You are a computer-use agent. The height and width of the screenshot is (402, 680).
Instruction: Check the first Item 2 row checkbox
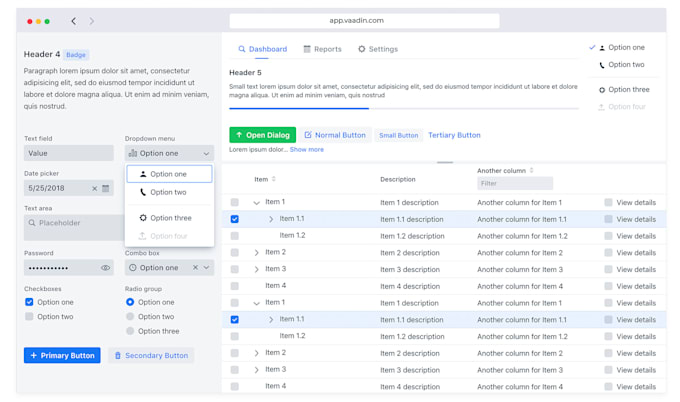(x=235, y=252)
